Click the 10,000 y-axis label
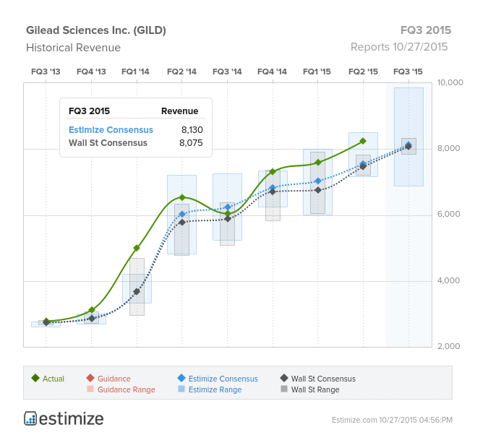This screenshot has width=488, height=448. tap(450, 82)
